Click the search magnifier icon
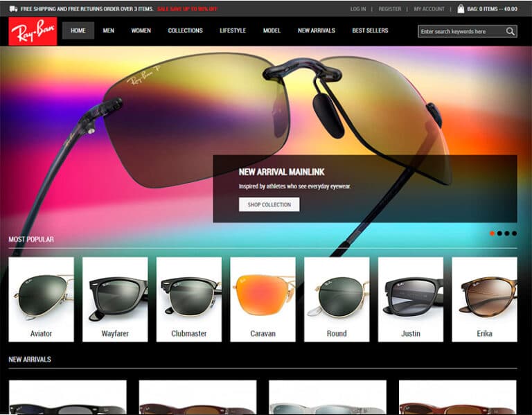532x415 pixels. 510,31
